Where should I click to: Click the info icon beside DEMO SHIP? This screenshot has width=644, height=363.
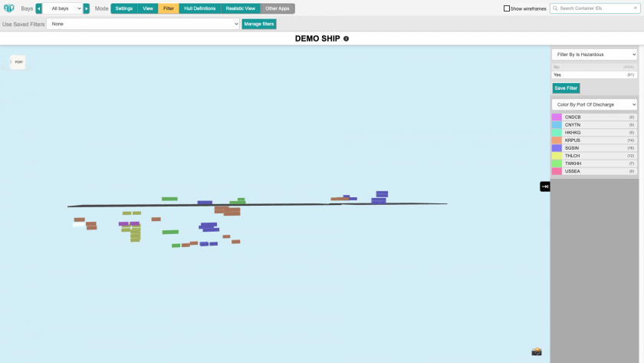[x=347, y=38]
